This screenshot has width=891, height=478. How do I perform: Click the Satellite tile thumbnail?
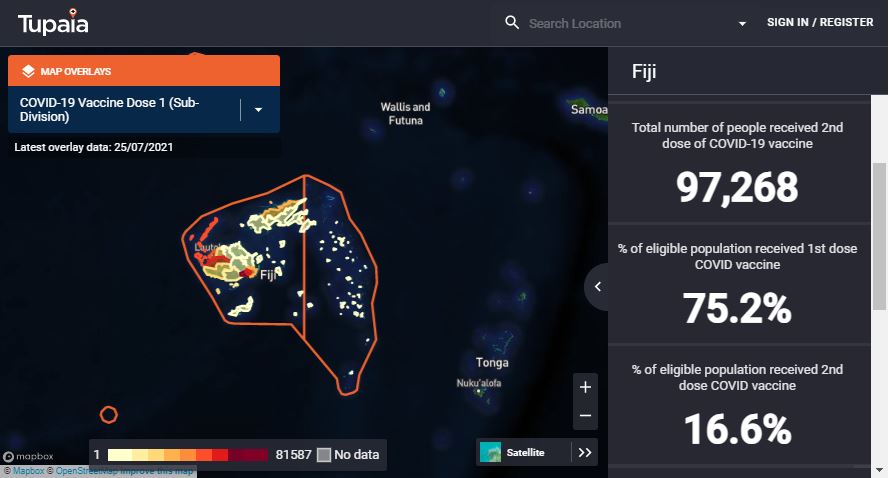(x=490, y=452)
